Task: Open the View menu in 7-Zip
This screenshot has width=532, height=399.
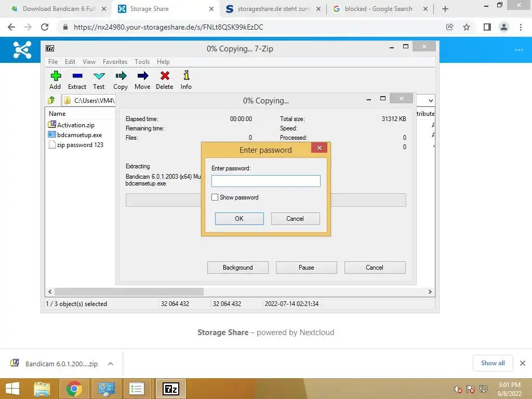Action: pos(89,62)
